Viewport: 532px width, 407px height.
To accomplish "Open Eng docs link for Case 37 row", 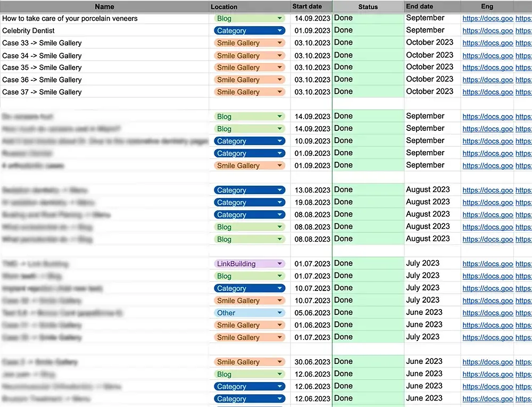I will pyautogui.click(x=487, y=92).
